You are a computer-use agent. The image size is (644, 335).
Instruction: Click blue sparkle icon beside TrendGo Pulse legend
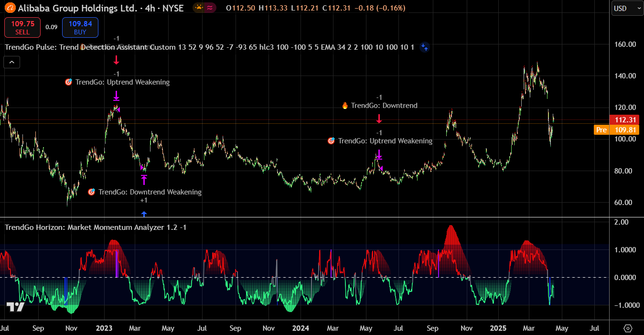coord(424,47)
